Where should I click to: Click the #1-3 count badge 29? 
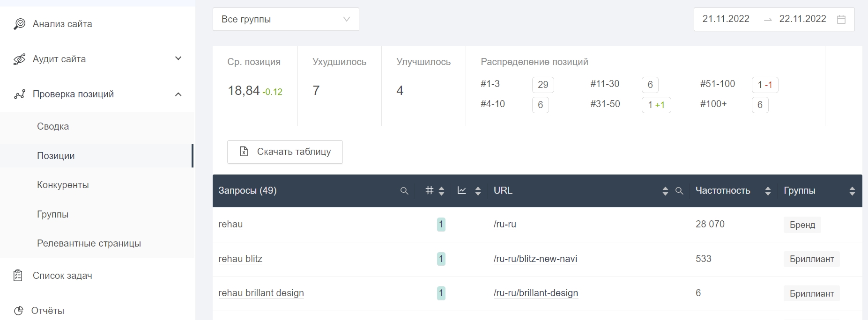point(543,85)
